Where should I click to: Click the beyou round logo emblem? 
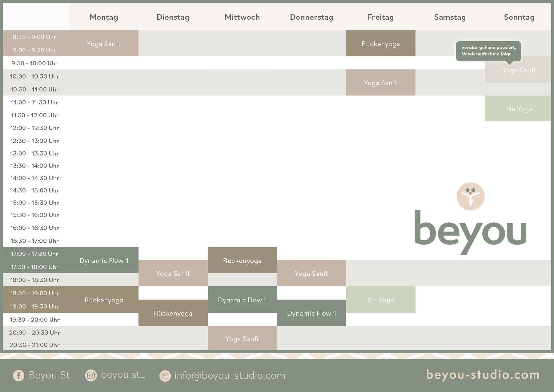(x=470, y=196)
